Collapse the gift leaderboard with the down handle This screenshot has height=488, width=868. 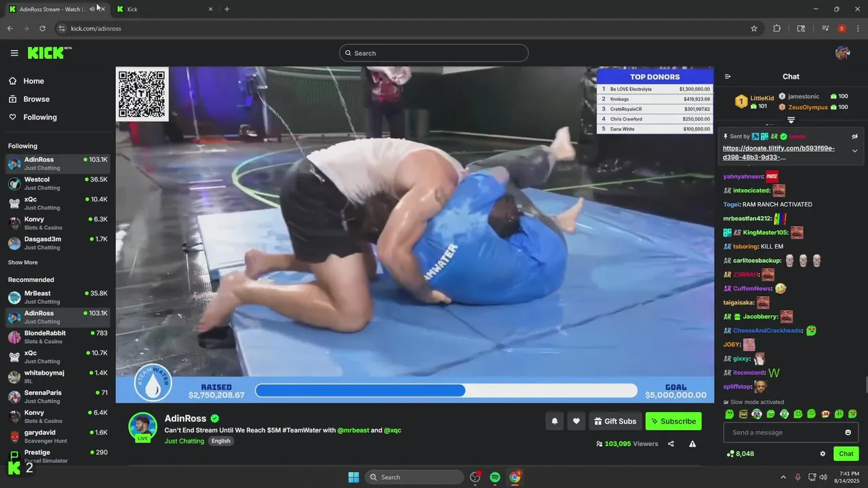pyautogui.click(x=791, y=120)
